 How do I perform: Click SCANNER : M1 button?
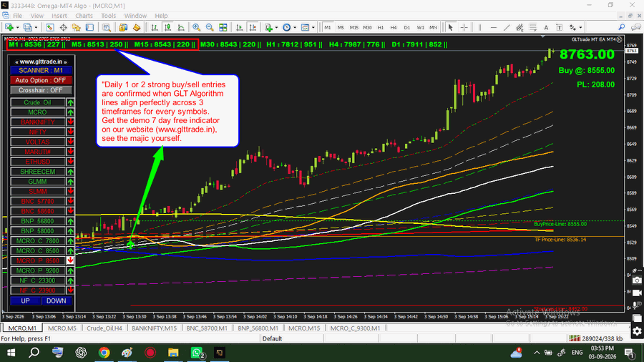(x=41, y=71)
